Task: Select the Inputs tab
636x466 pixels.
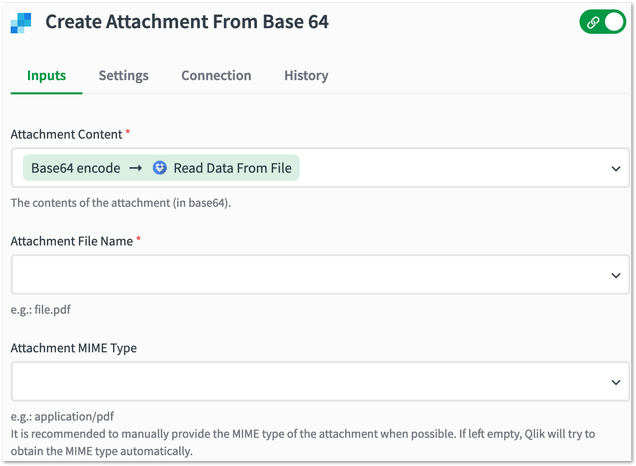Action: point(47,76)
